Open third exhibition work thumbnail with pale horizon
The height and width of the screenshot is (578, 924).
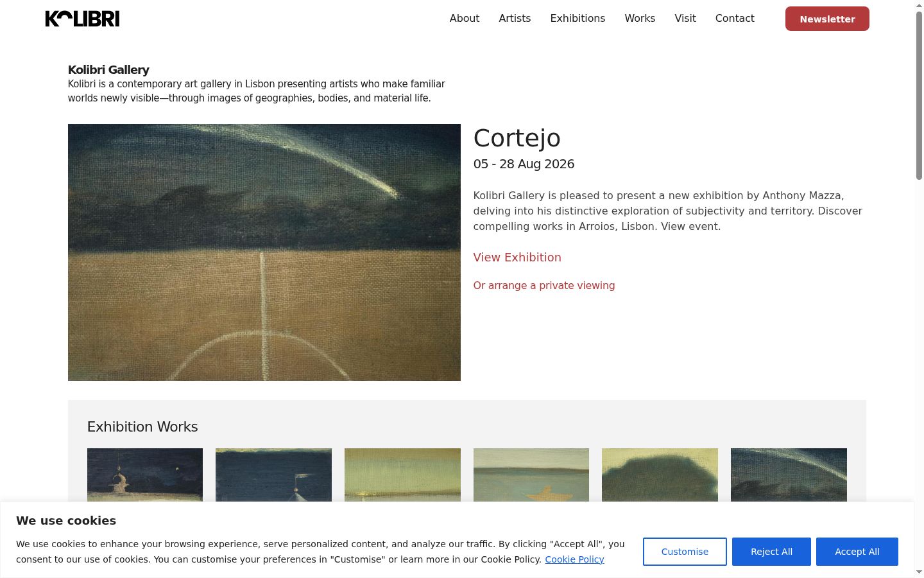(402, 475)
